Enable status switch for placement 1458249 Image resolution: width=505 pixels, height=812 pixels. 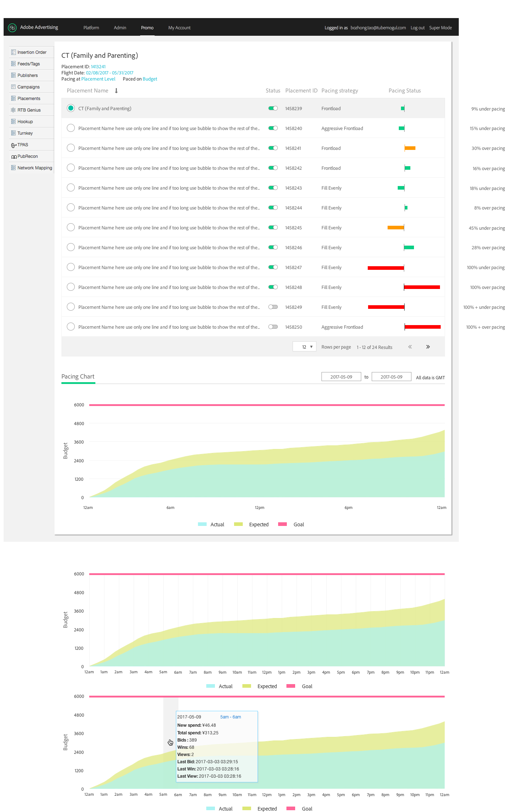click(x=273, y=307)
